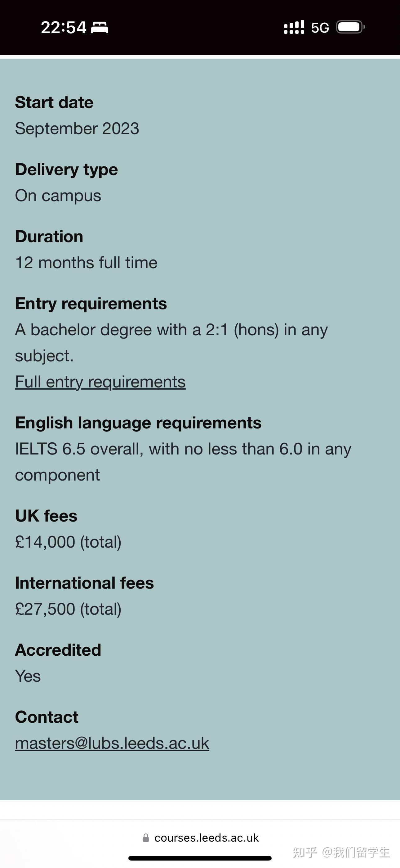Open the Full entry requirements link
The height and width of the screenshot is (868, 400).
(100, 382)
